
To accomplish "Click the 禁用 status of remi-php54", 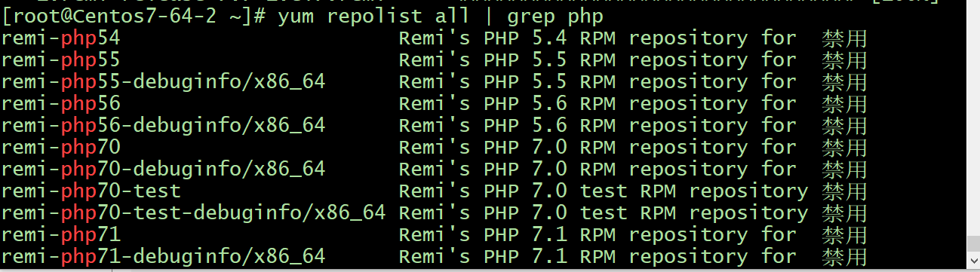I will pos(845,38).
